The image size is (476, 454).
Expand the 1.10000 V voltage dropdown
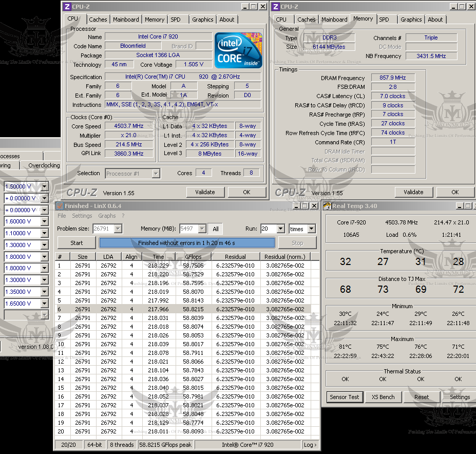point(45,233)
